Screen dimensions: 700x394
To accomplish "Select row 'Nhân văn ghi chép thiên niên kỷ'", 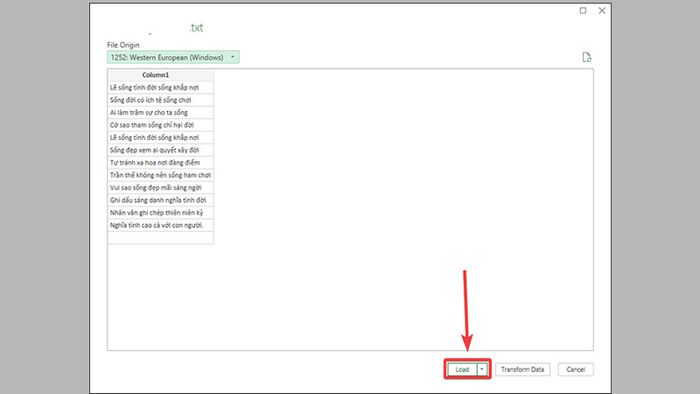I will coord(160,212).
